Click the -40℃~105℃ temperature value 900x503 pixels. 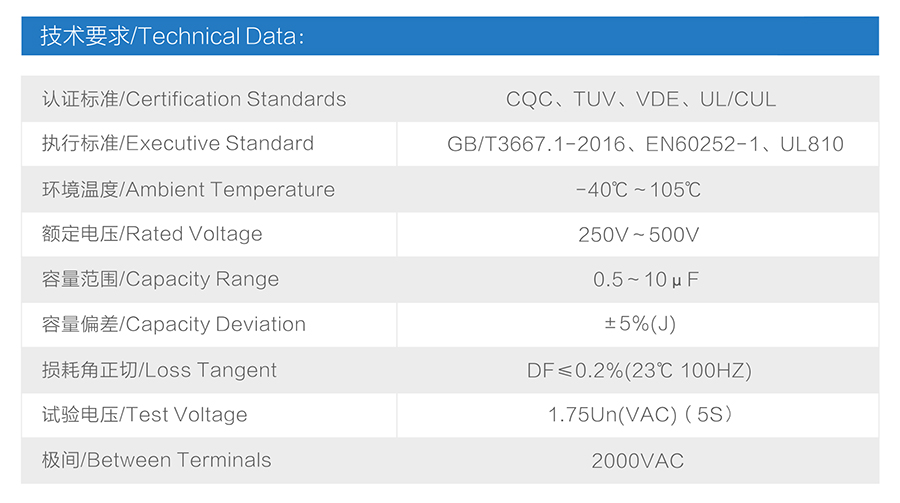pos(638,189)
